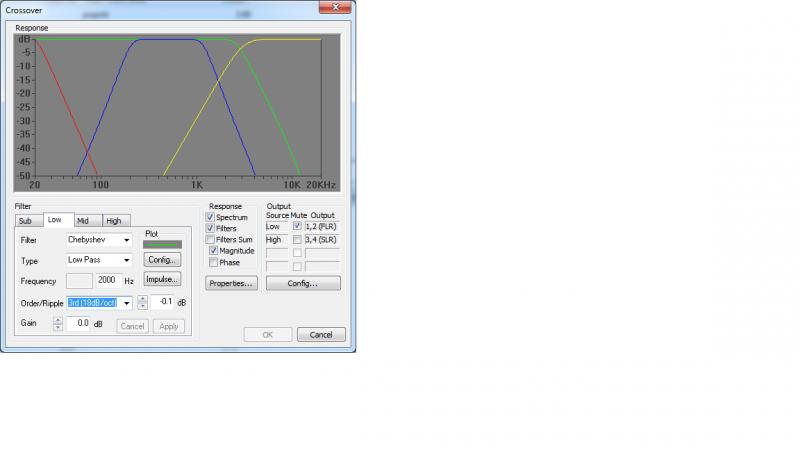
Task: Toggle the Magnitude checkbox
Action: pos(213,251)
